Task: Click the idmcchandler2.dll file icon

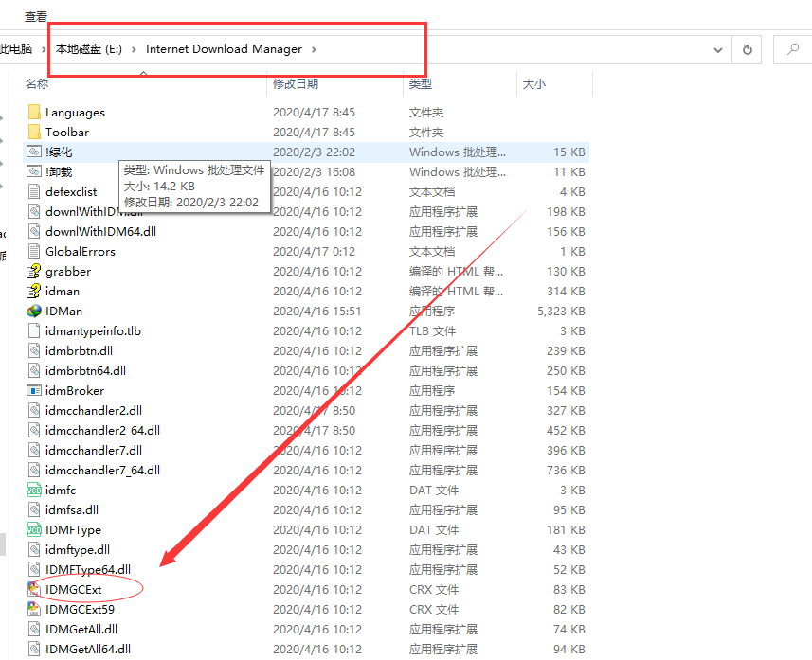Action: click(x=34, y=411)
